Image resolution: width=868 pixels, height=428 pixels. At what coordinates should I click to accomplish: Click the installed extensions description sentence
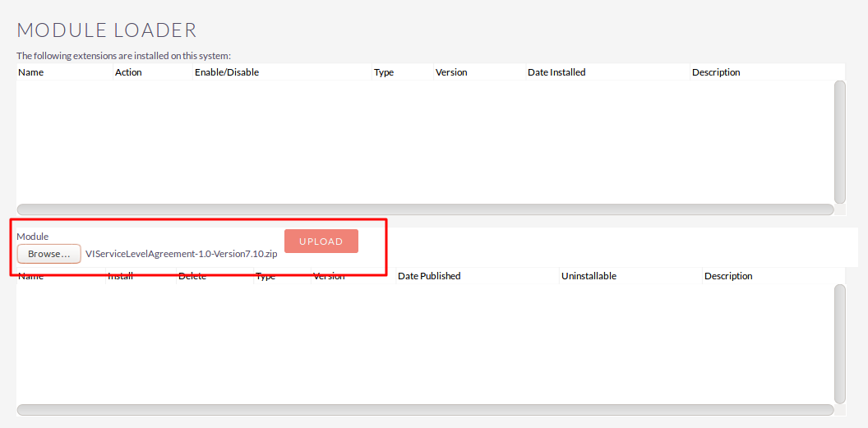click(x=123, y=56)
